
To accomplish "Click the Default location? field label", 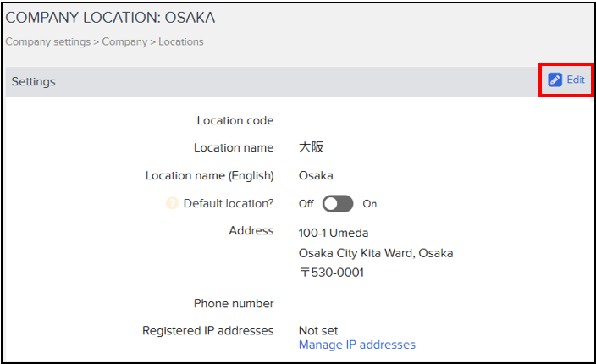I will click(229, 203).
